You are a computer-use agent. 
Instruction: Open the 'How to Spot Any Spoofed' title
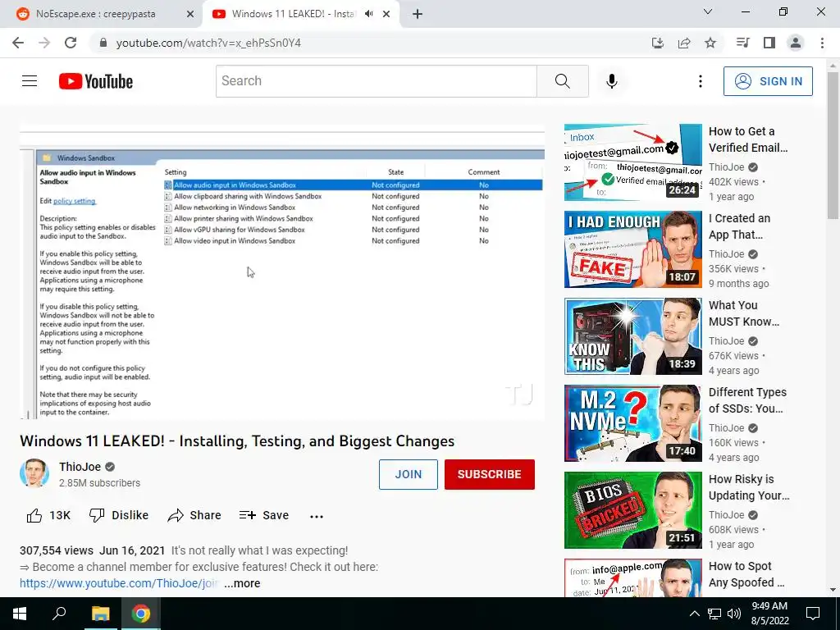(x=746, y=574)
